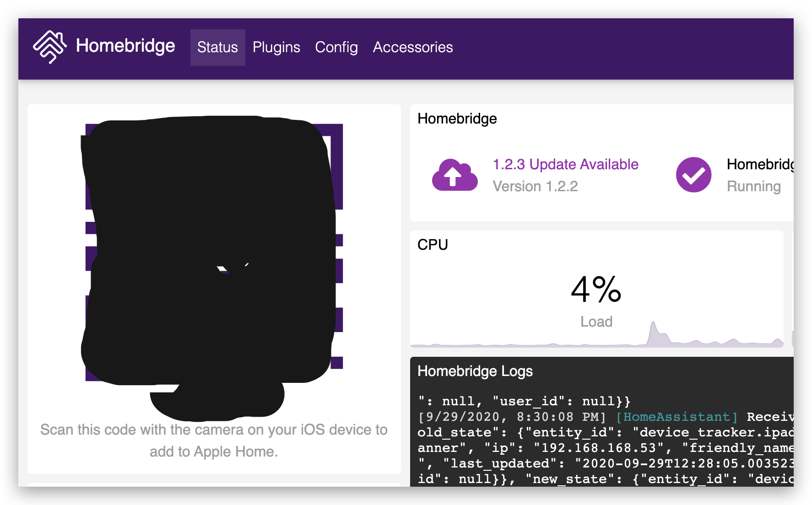Click the cloud upload update icon

point(455,175)
